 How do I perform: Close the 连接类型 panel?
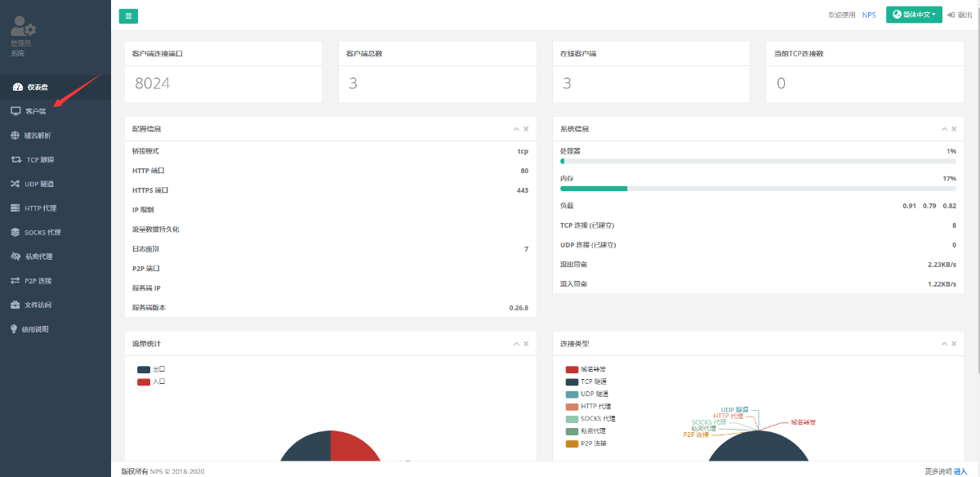tap(954, 344)
